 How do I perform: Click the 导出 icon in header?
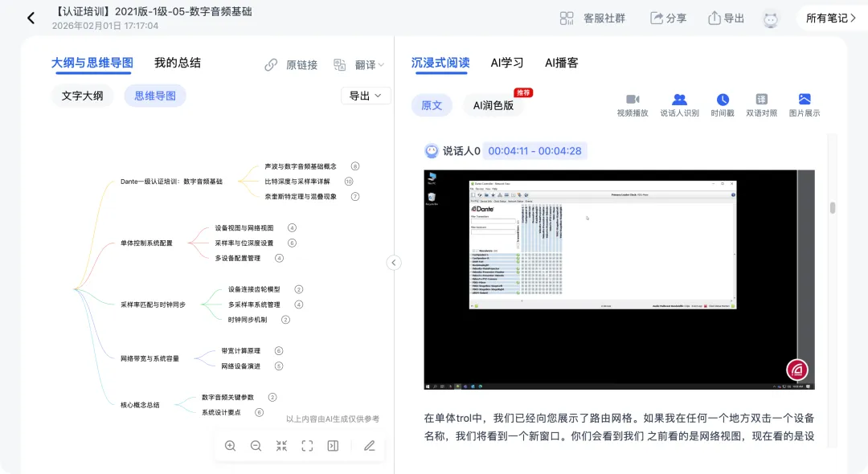(x=714, y=18)
